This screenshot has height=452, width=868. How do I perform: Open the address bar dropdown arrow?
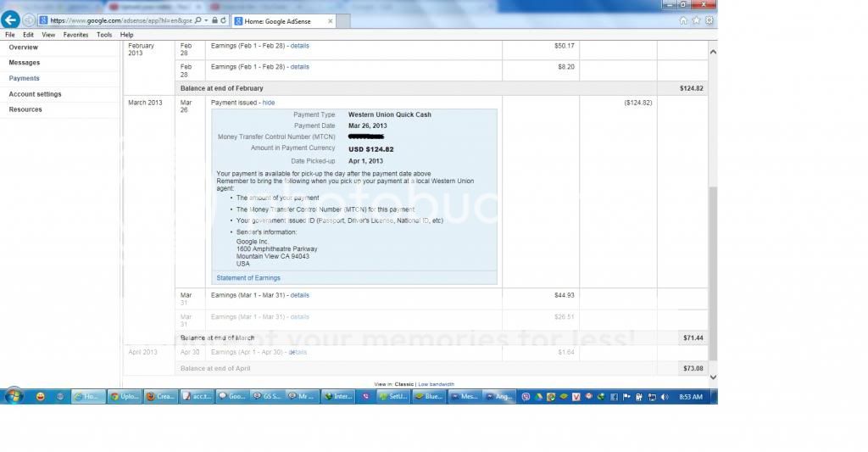tap(207, 20)
